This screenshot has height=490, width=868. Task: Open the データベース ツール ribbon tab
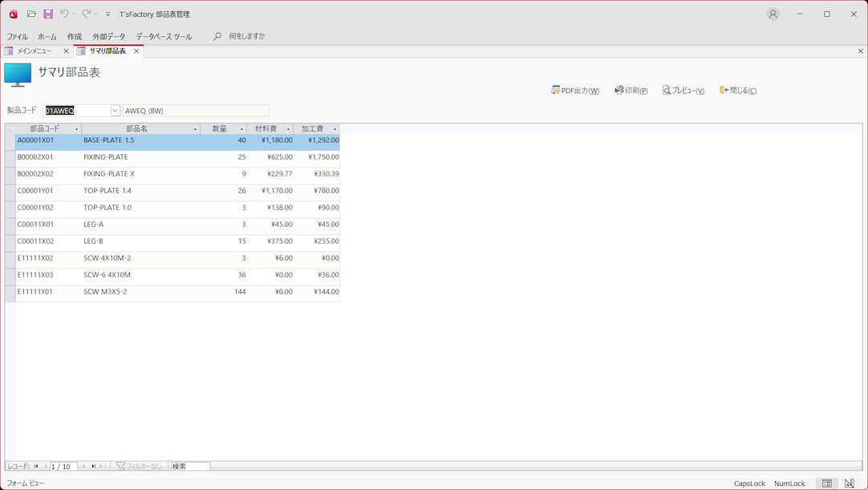click(164, 37)
